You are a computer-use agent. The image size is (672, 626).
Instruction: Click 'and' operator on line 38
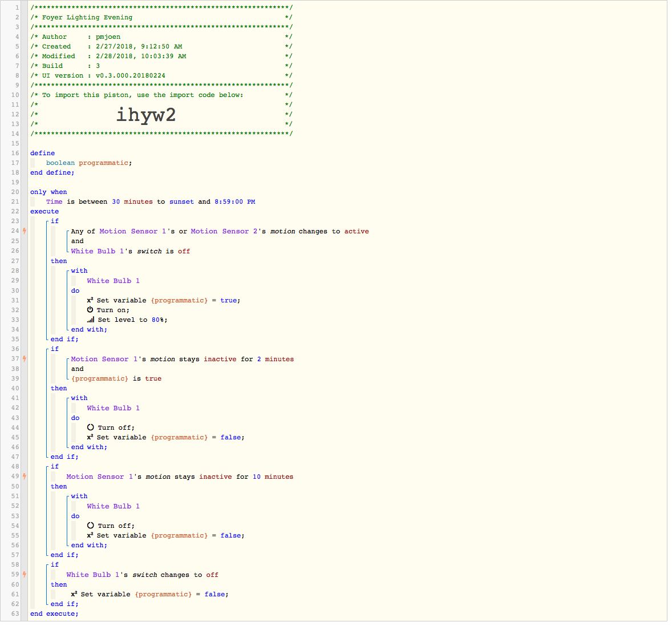[x=77, y=369]
